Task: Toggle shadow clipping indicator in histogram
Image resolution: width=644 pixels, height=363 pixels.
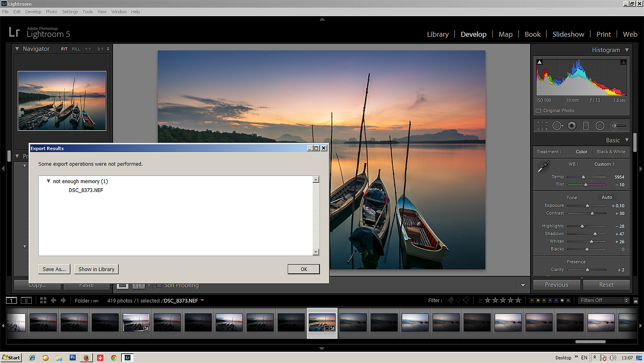Action: click(x=540, y=62)
